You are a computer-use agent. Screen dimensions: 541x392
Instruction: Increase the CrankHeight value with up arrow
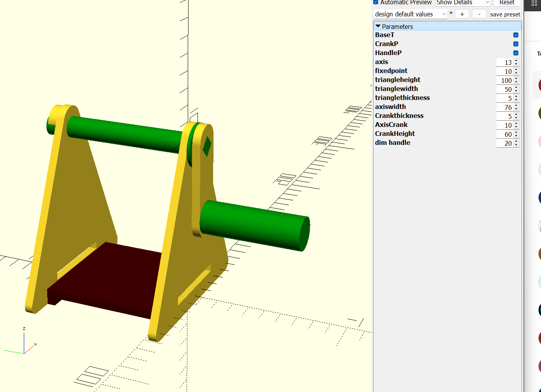[516, 132]
